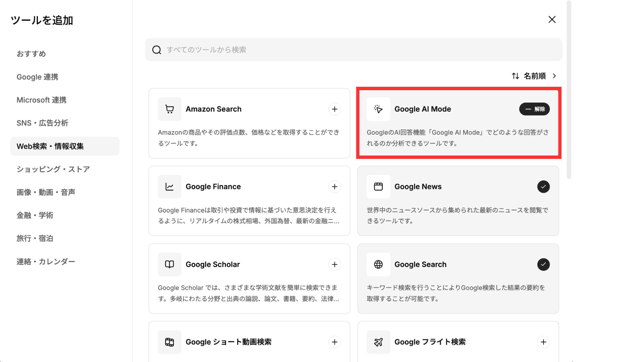Click the Google News window icon
This screenshot has width=644, height=362.
378,187
